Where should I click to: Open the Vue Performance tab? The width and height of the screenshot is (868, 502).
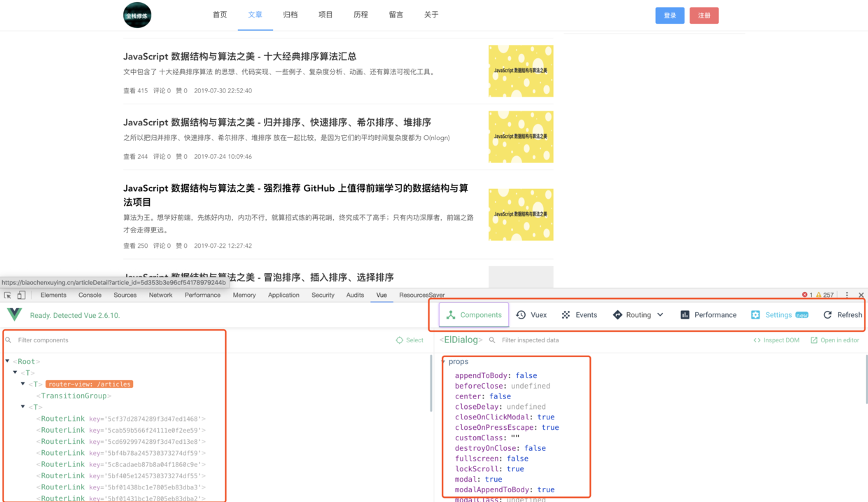click(708, 315)
